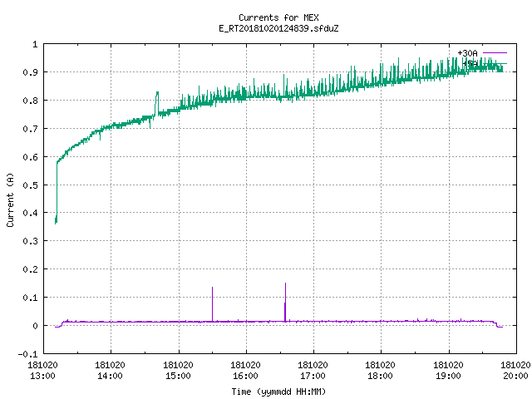Click the purple +30A legend line sample
The image size is (532, 399).
click(x=495, y=53)
